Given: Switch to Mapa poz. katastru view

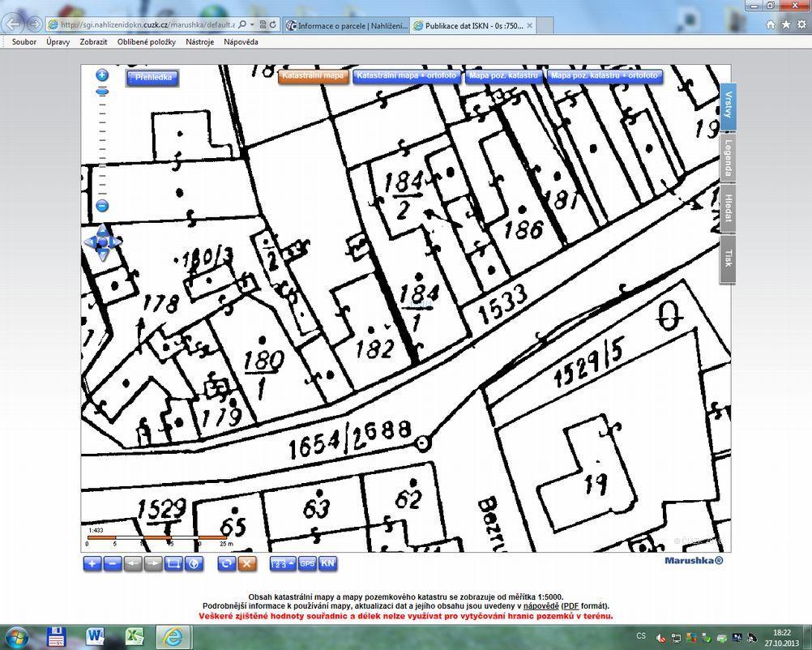Looking at the screenshot, I should pyautogui.click(x=503, y=76).
